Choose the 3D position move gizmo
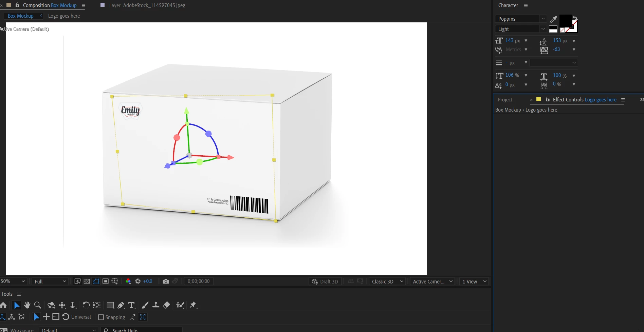Screen dimensions: 644x332 (x=47, y=317)
